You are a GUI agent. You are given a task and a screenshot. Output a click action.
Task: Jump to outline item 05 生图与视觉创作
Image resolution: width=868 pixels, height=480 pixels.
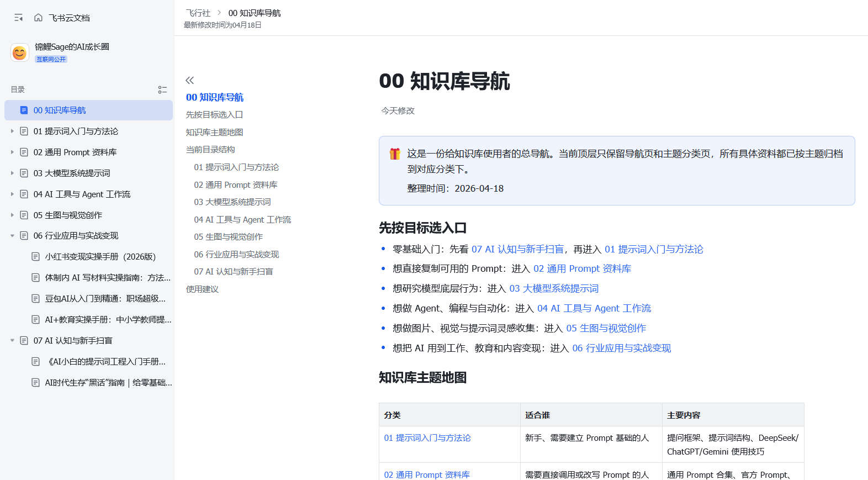pos(229,237)
